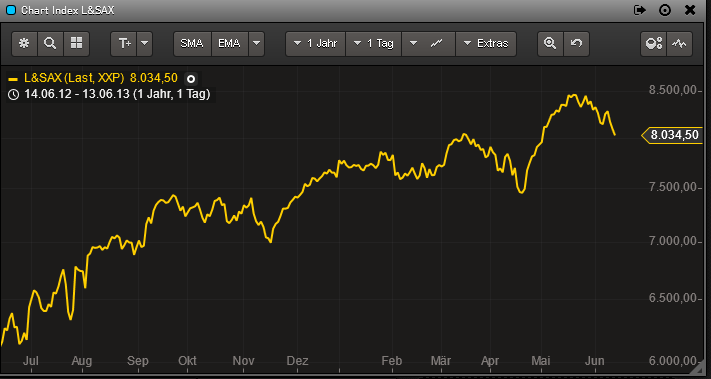The height and width of the screenshot is (379, 711).
Task: Click the 8.500,00 y-axis label
Action: pyautogui.click(x=672, y=90)
